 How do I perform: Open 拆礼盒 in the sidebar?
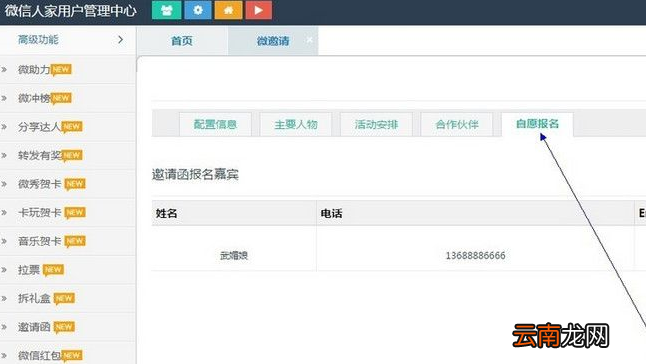pos(34,298)
